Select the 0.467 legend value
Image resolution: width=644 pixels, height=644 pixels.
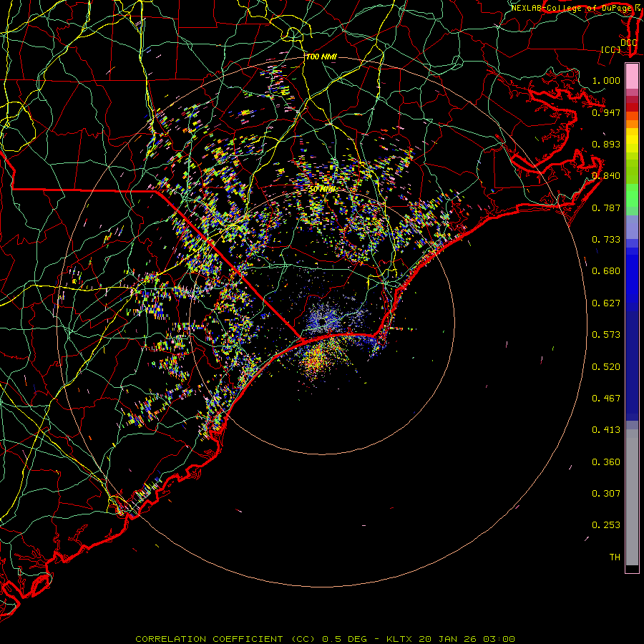(x=606, y=398)
